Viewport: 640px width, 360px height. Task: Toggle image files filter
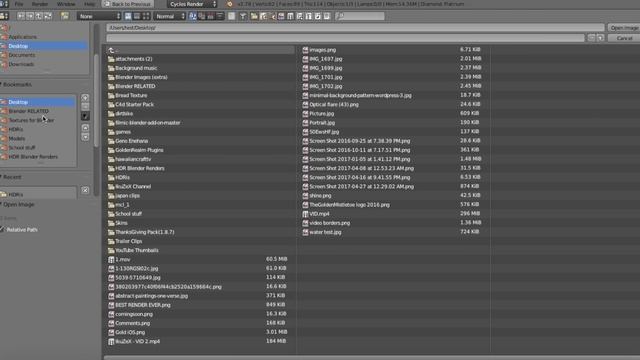(x=281, y=16)
